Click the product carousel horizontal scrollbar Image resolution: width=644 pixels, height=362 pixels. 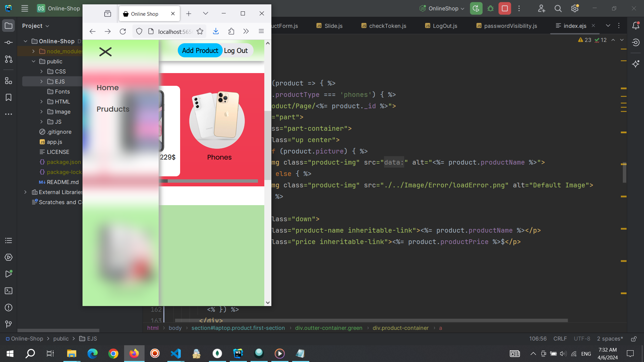point(211,181)
